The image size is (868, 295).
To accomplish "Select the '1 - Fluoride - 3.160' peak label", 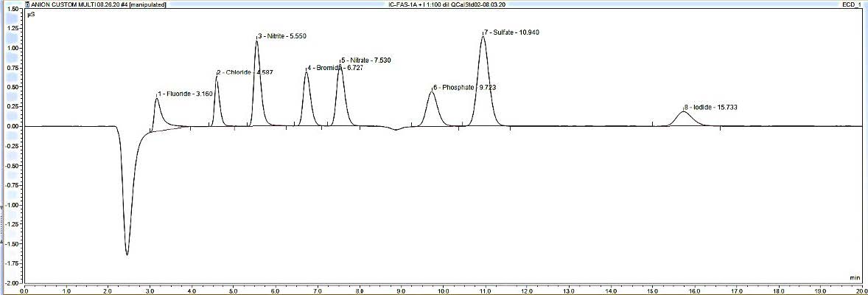I will pyautogui.click(x=185, y=94).
